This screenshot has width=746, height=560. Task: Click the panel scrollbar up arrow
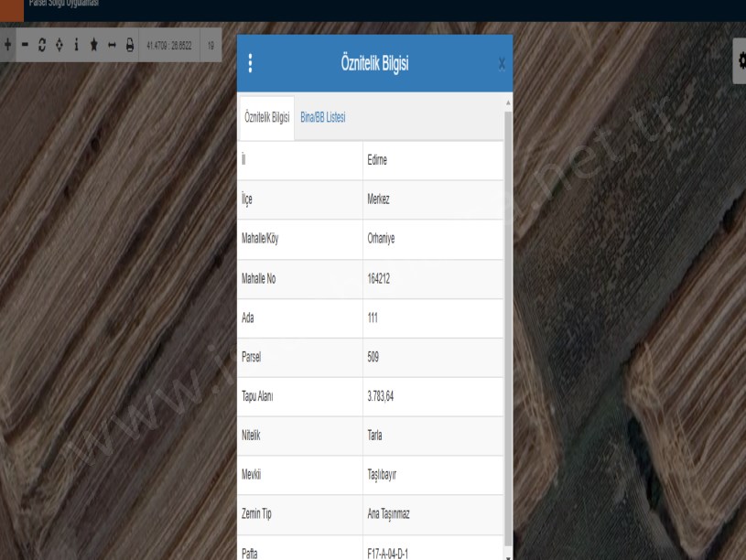pyautogui.click(x=508, y=102)
